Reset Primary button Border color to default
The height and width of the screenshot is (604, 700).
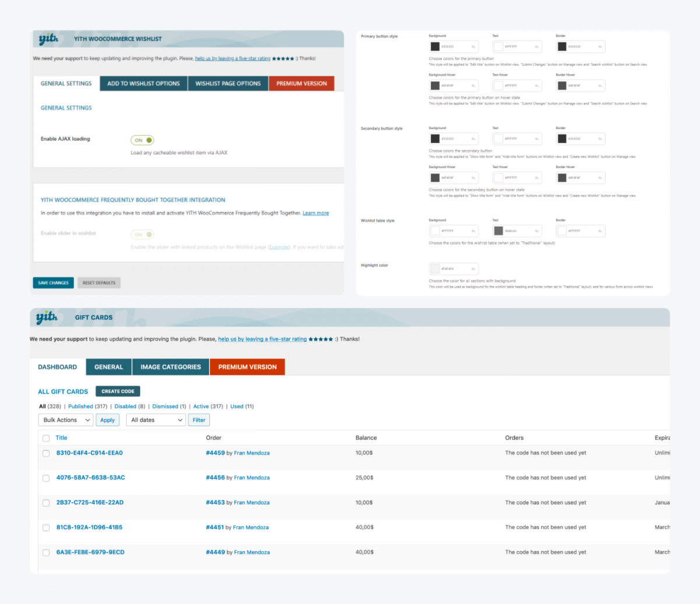[x=601, y=47]
